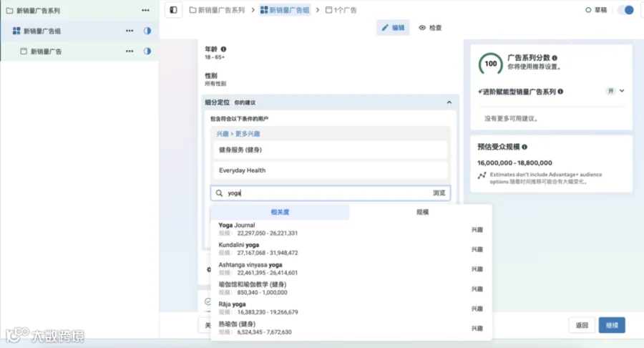The width and height of the screenshot is (644, 348).
Task: Click info icon beside 预估受众规模
Action: [525, 147]
